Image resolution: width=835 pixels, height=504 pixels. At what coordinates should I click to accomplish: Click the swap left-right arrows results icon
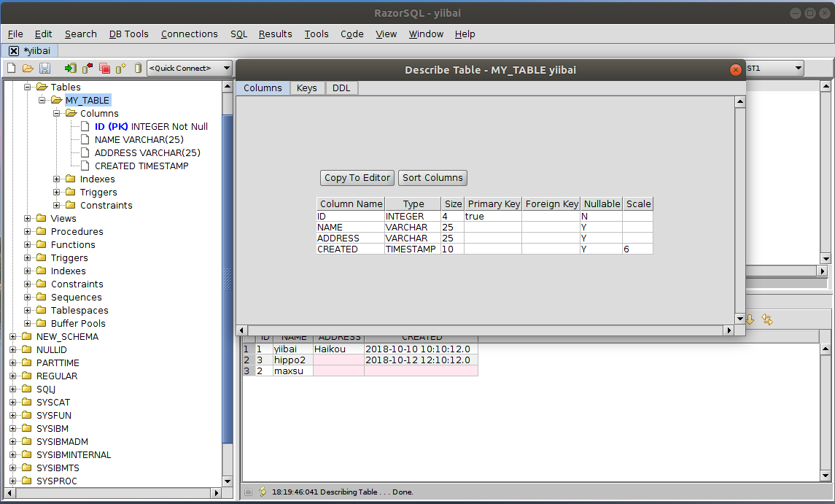[x=767, y=319]
